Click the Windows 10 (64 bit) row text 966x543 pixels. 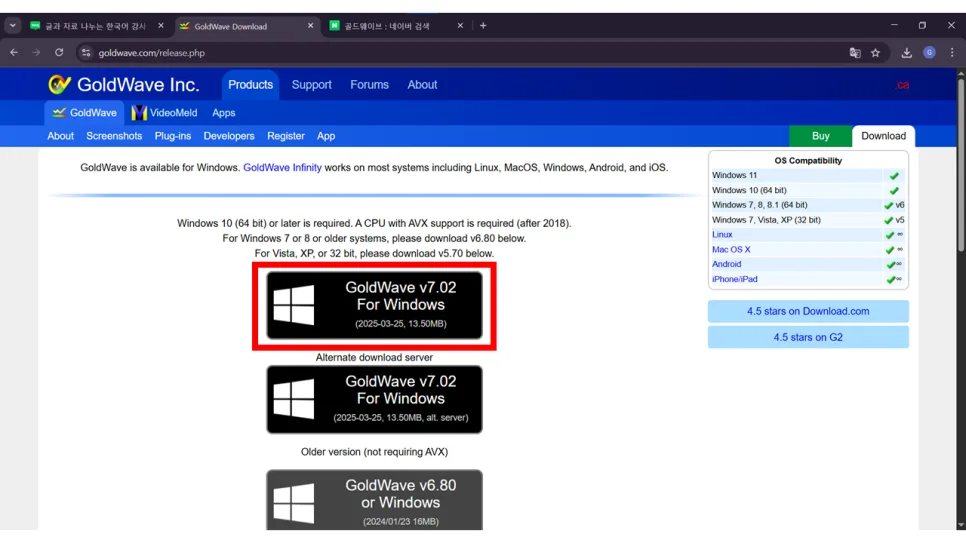coord(749,190)
